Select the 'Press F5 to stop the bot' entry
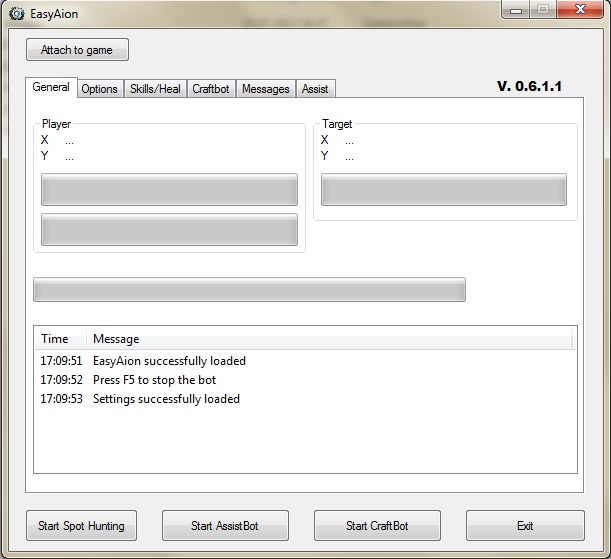611x559 pixels. pos(154,380)
